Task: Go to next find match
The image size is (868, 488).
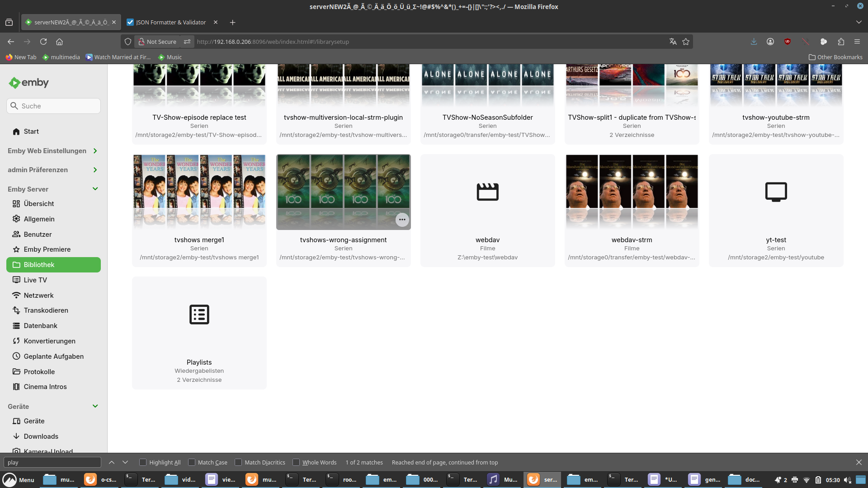Action: pyautogui.click(x=125, y=462)
